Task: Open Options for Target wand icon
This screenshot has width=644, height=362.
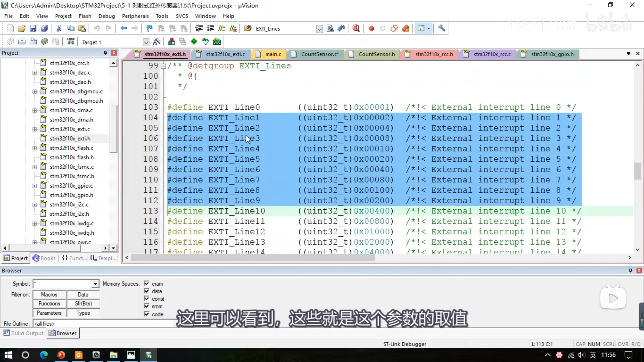Action: [156, 41]
